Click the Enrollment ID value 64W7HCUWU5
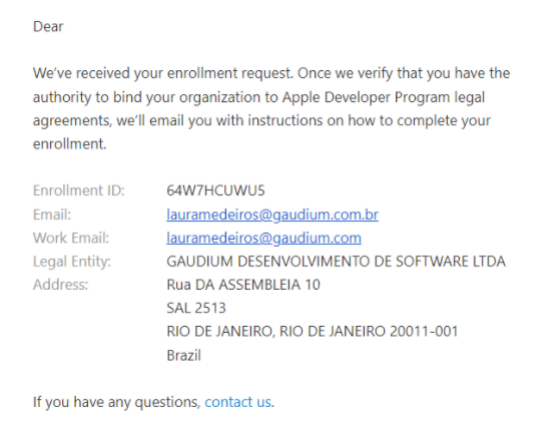Image resolution: width=550 pixels, height=429 pixels. pyautogui.click(x=216, y=190)
